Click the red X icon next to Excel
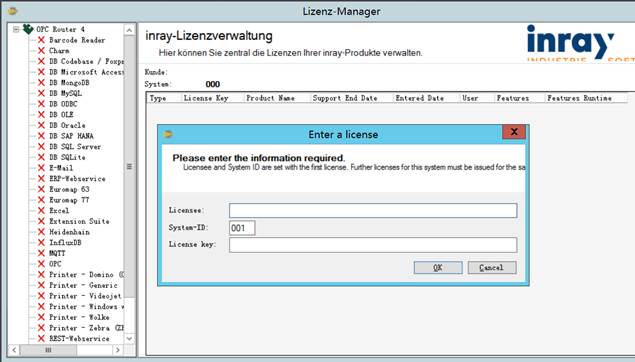 pos(41,211)
